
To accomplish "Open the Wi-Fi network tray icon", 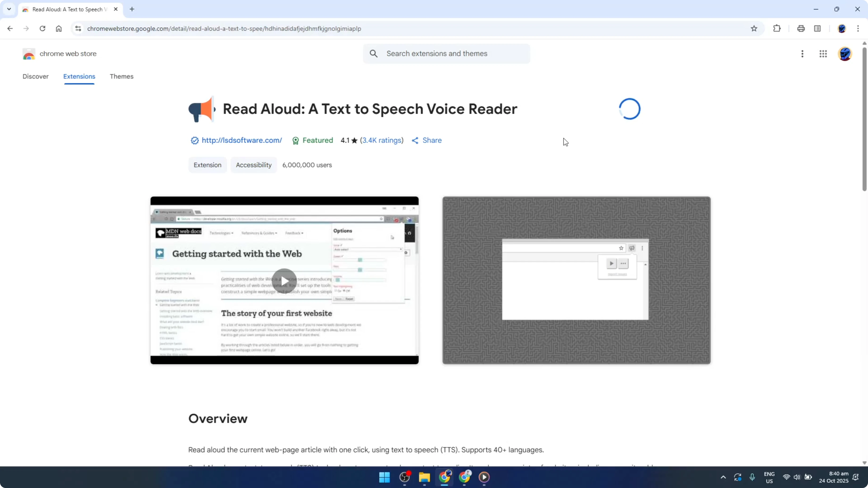I will [786, 477].
